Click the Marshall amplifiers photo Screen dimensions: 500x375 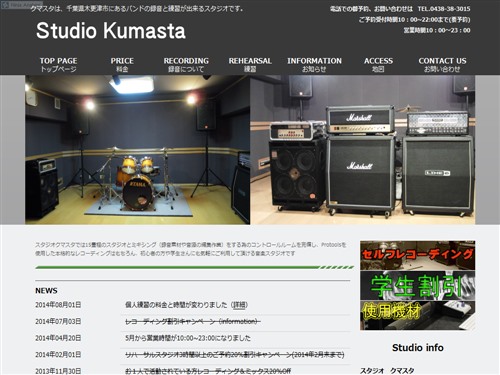pos(363,150)
